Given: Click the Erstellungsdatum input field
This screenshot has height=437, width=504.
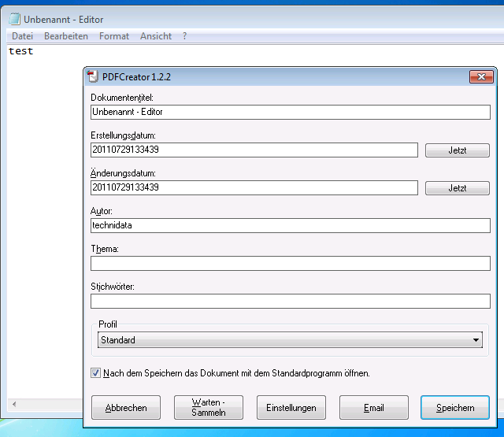Looking at the screenshot, I should pyautogui.click(x=254, y=150).
